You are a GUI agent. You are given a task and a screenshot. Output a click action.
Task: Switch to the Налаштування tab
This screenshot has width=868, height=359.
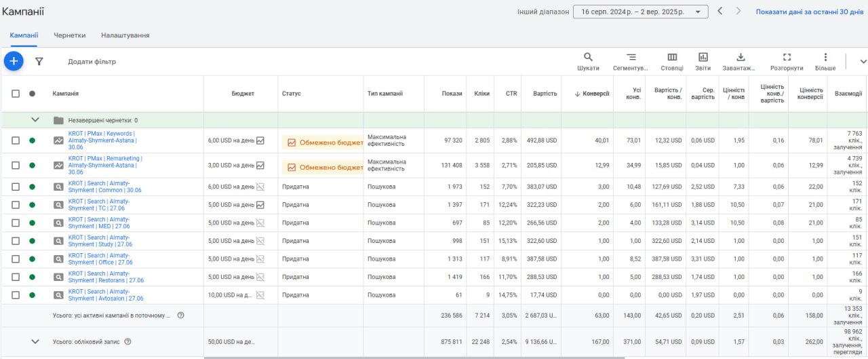125,35
